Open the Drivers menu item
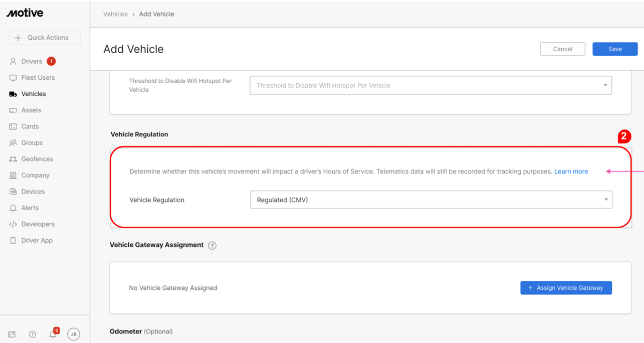This screenshot has height=343, width=644. [x=33, y=61]
